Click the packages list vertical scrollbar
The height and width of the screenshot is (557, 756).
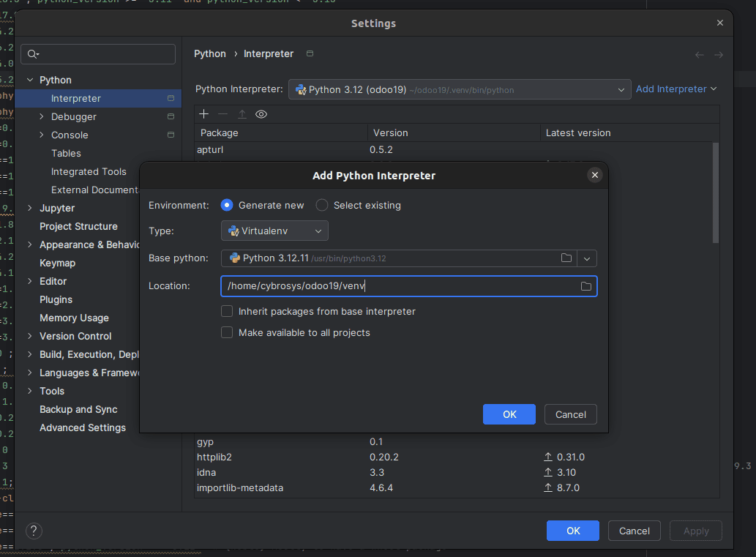716,193
